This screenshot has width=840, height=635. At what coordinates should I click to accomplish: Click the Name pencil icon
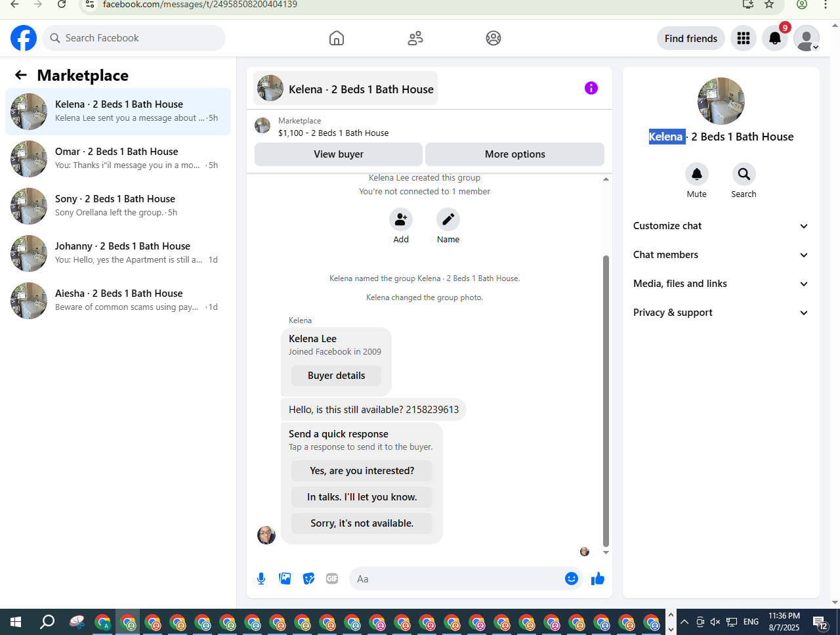[448, 219]
